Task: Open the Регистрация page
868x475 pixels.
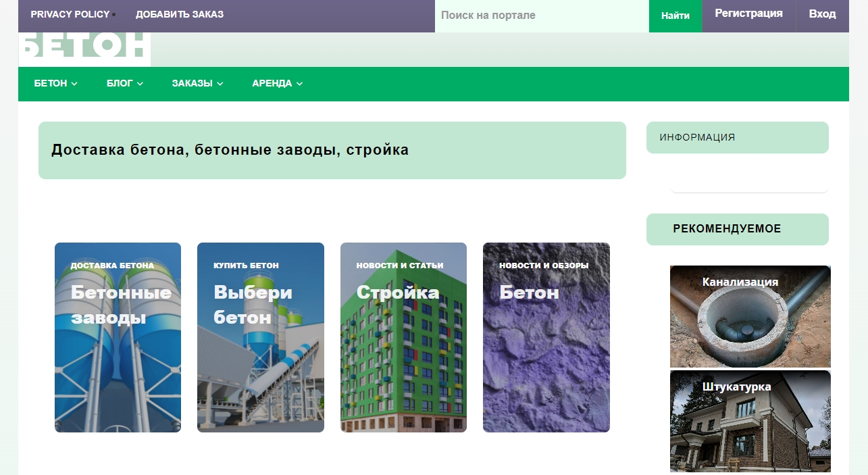Action: coord(749,14)
